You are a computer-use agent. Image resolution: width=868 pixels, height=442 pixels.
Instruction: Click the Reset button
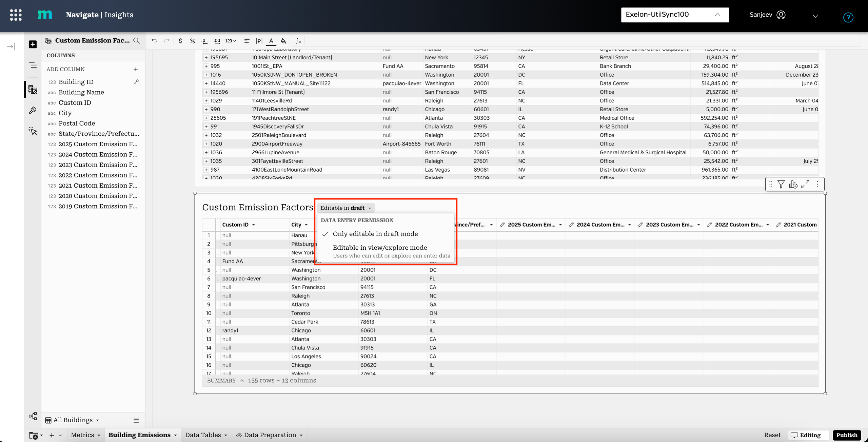pos(772,435)
